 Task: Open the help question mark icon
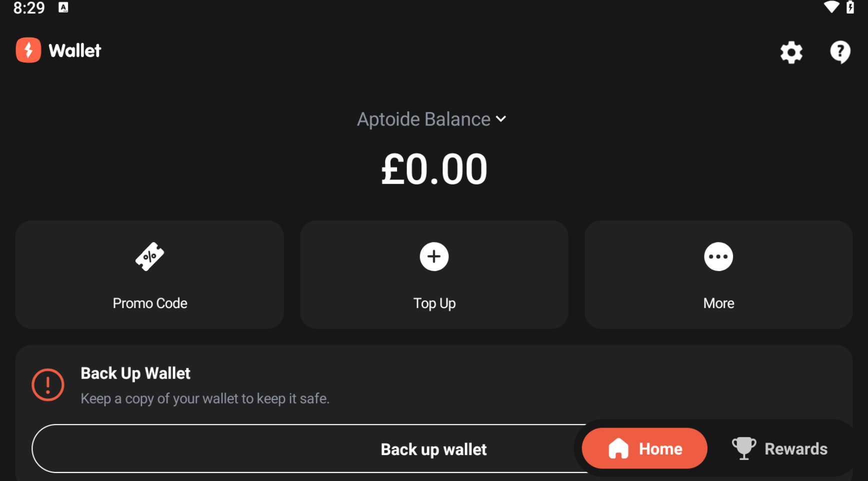click(x=840, y=51)
